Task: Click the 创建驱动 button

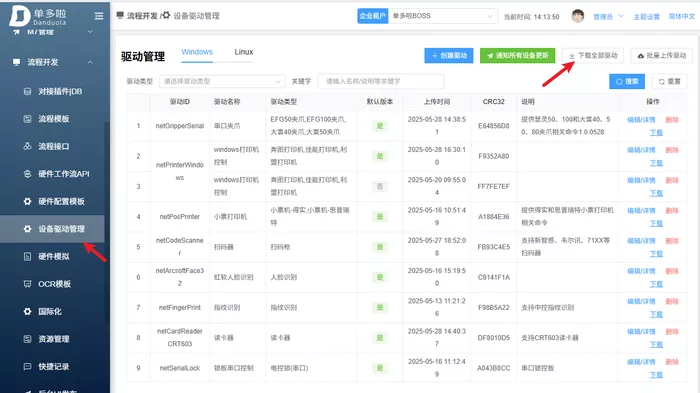Action: pyautogui.click(x=449, y=55)
